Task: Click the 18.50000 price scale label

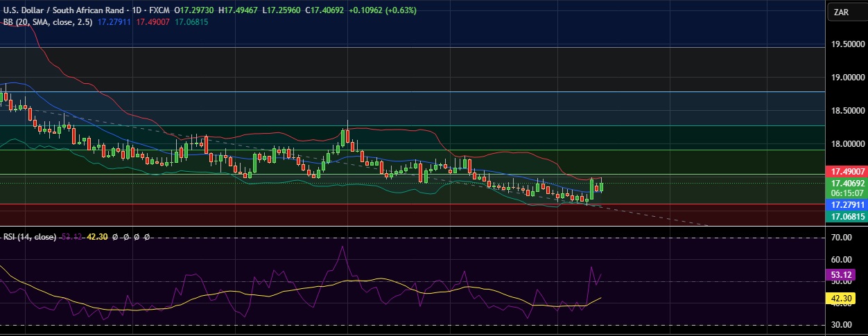Action: pyautogui.click(x=847, y=111)
